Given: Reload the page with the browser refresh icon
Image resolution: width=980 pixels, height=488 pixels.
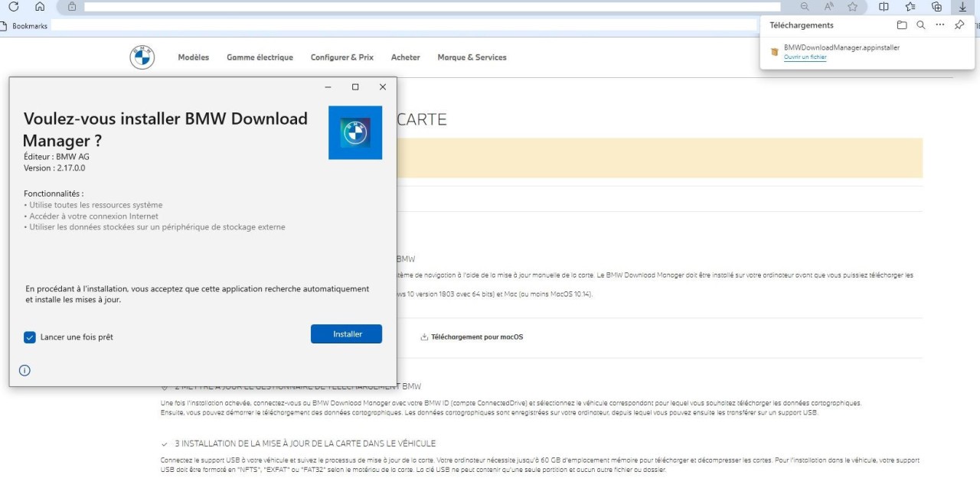Looking at the screenshot, I should pyautogui.click(x=13, y=6).
